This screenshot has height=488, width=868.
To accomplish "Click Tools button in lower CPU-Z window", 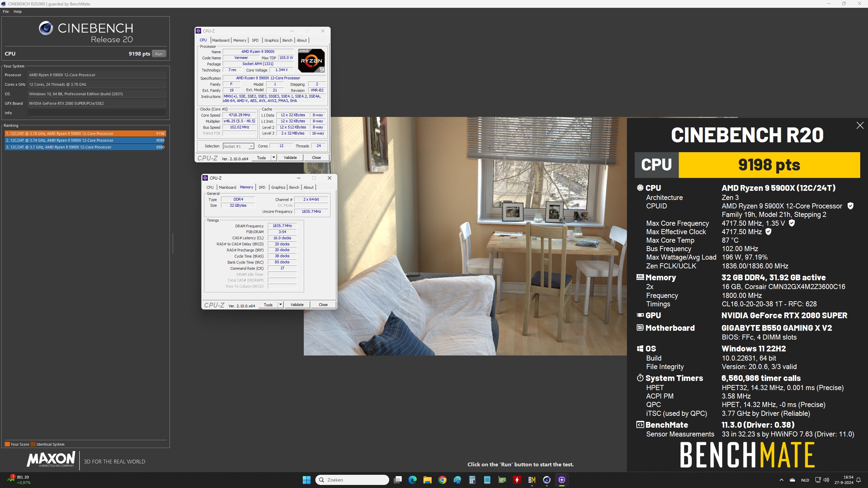I will pos(268,305).
